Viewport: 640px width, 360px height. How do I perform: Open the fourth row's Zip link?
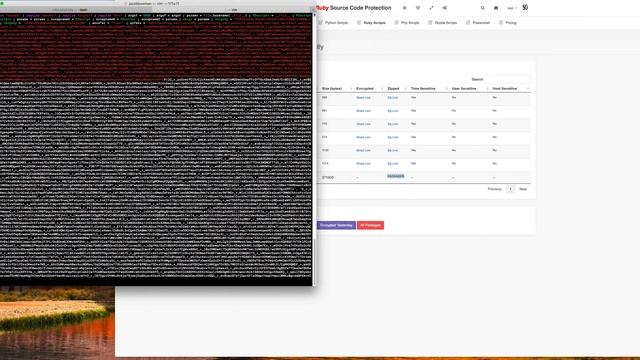[393, 138]
